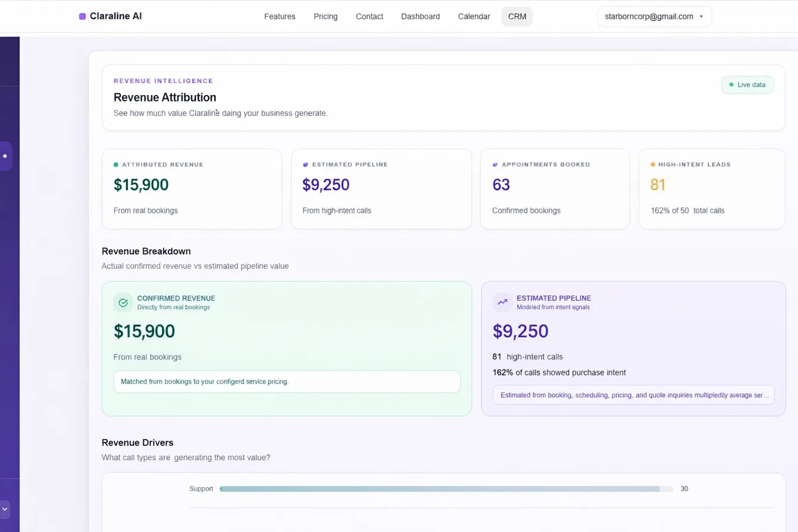Click the trending-arrow icon beside Estimated Pipeline
This screenshot has height=532, width=798.
502,302
